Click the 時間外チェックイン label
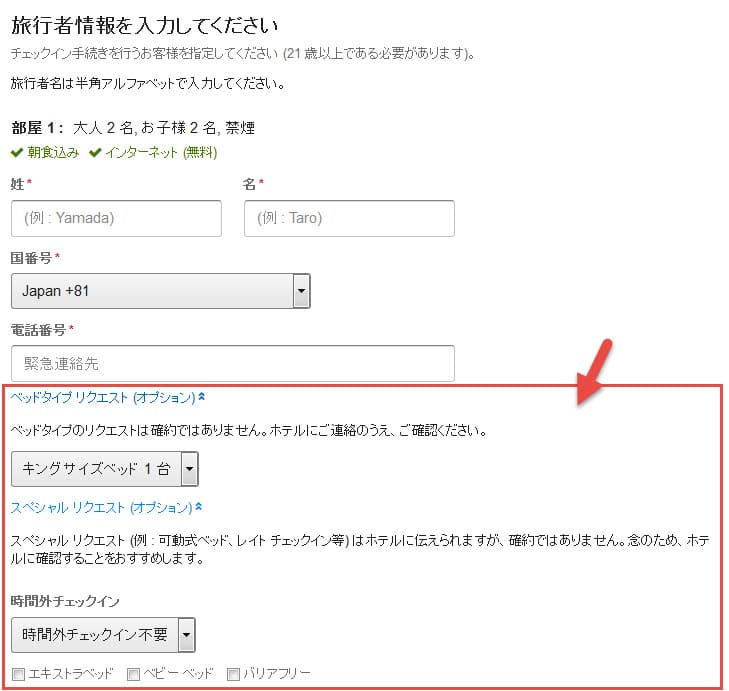 65,601
